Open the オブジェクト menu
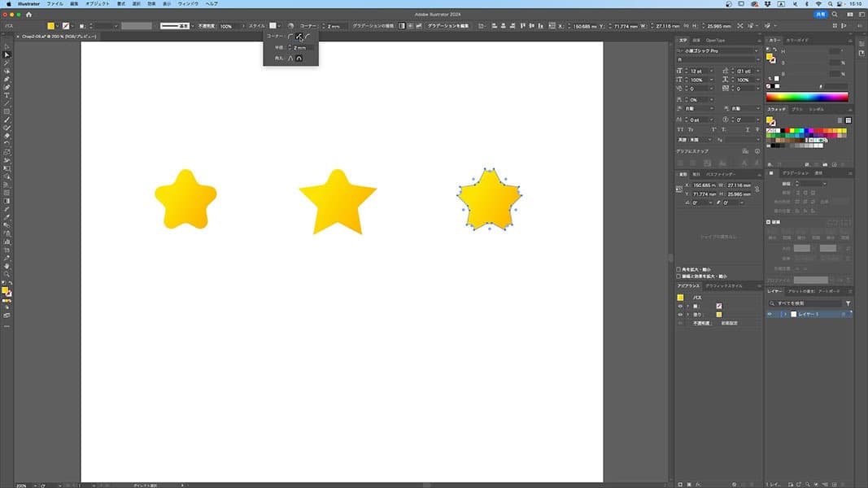Viewport: 868px width, 488px height. [97, 4]
